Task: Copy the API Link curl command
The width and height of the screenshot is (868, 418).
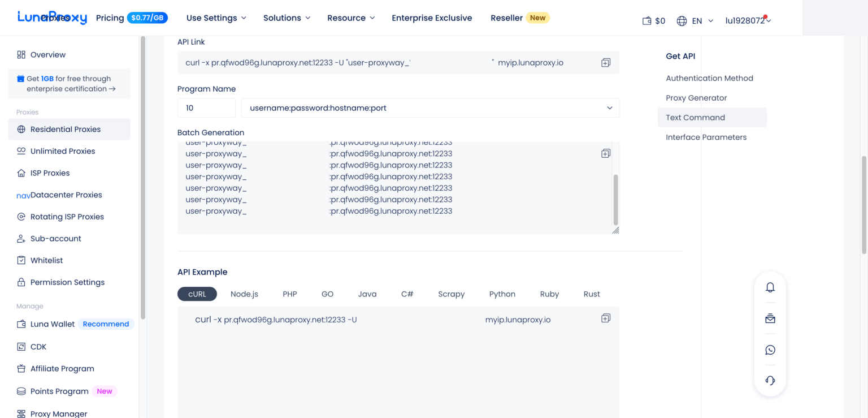Action: pyautogui.click(x=605, y=62)
